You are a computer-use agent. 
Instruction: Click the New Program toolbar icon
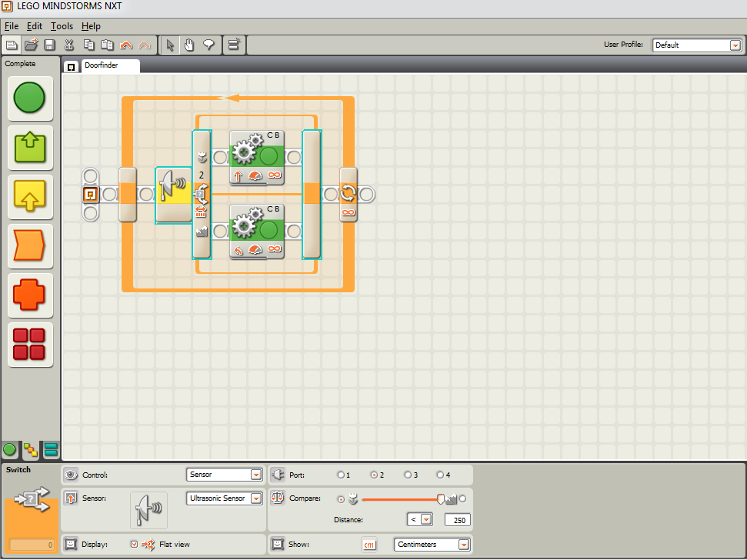coord(12,45)
